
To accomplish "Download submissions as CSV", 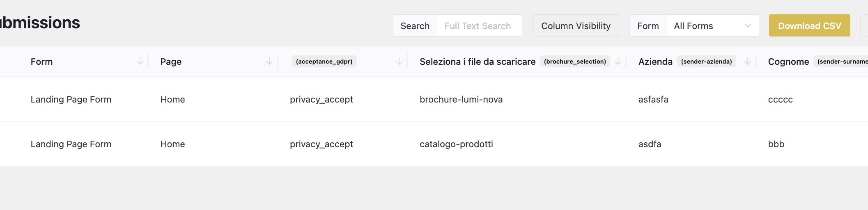I will coord(809,26).
